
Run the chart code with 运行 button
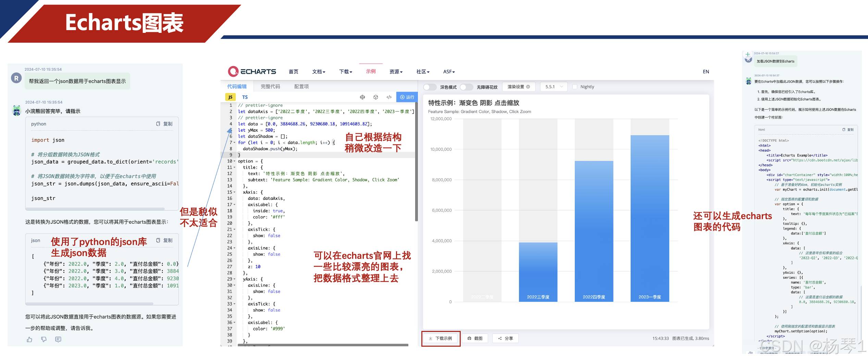(407, 97)
